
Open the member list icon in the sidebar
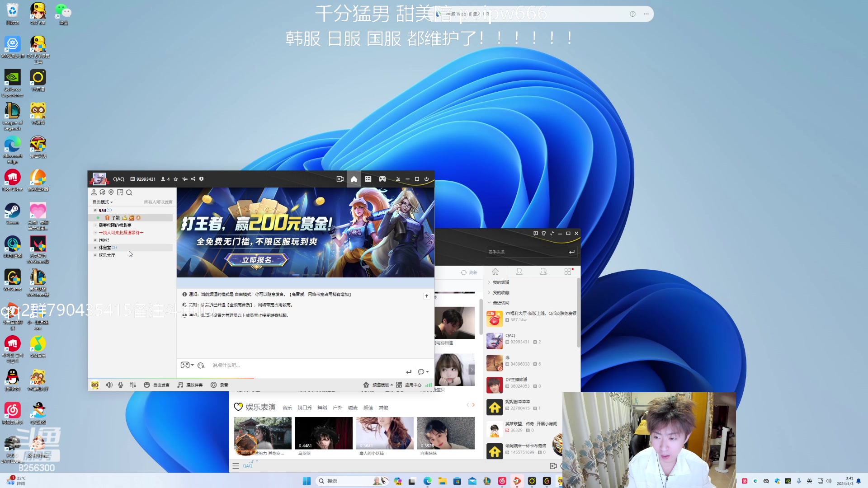[x=94, y=192]
